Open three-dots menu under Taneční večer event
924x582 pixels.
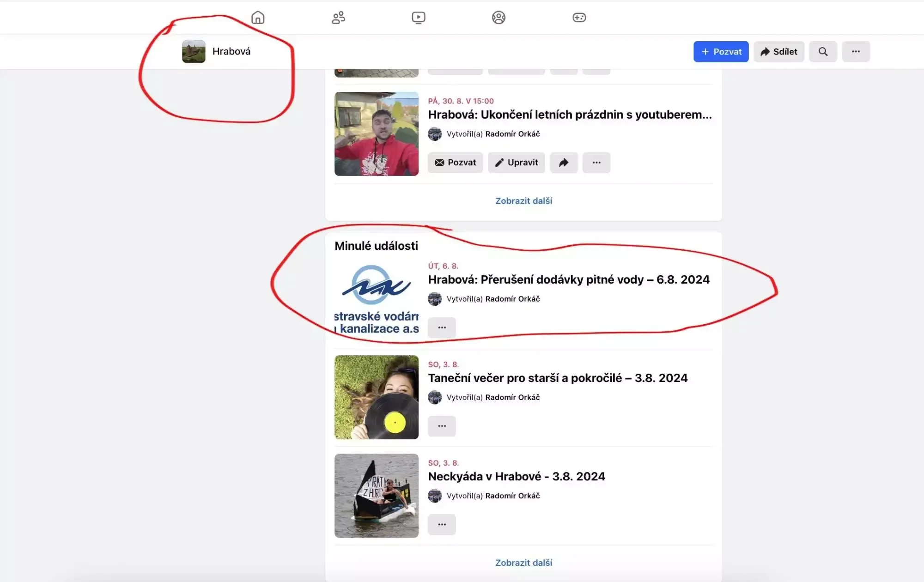pyautogui.click(x=442, y=426)
